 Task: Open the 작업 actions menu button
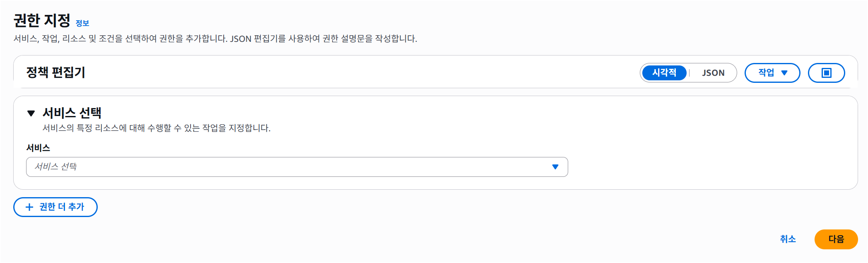click(772, 73)
